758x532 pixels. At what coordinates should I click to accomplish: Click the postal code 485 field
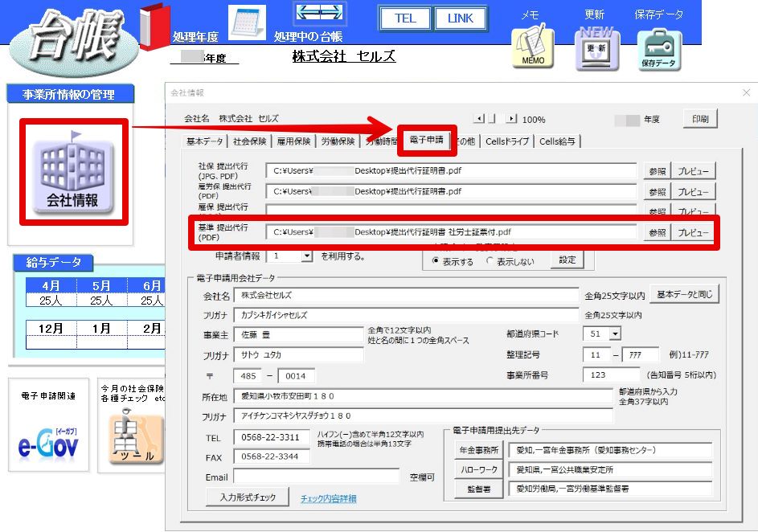[x=248, y=376]
